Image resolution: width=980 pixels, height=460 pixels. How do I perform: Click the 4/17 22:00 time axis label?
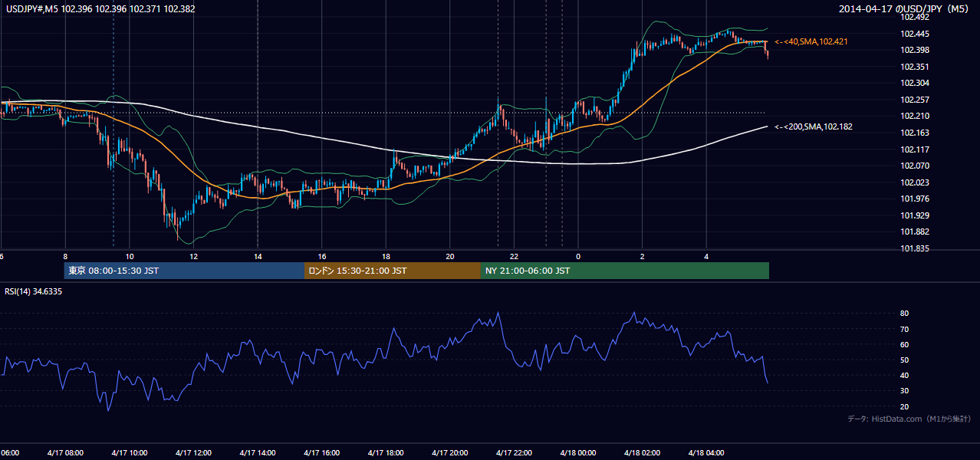tap(514, 452)
